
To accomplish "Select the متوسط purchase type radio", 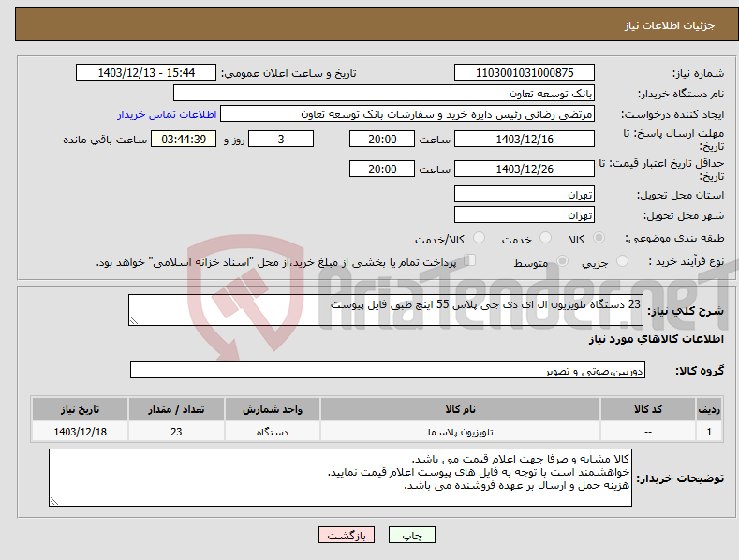I will click(x=562, y=261).
